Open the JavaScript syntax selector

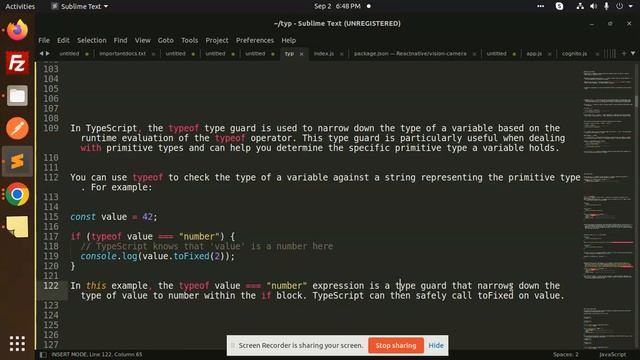coord(612,355)
